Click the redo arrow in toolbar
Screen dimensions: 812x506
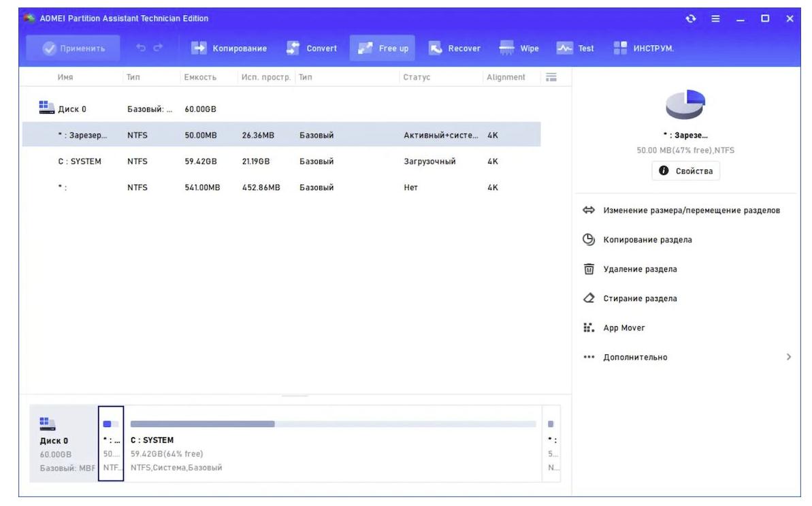pyautogui.click(x=158, y=48)
